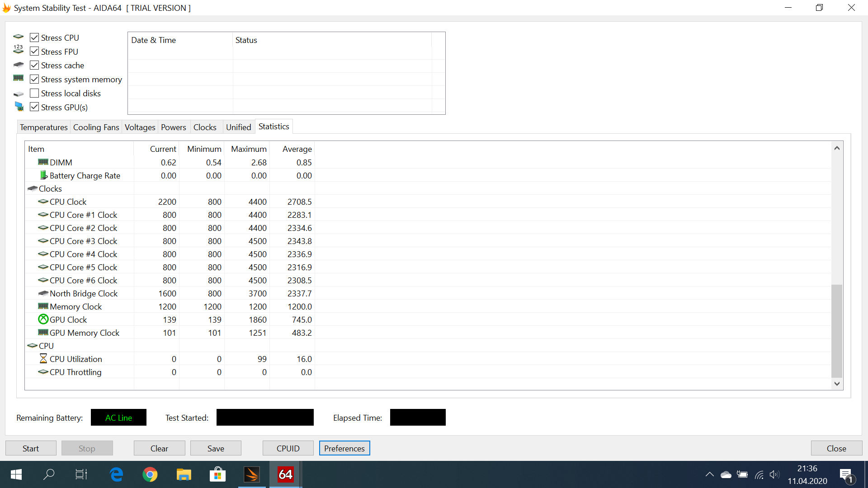Image resolution: width=868 pixels, height=488 pixels.
Task: Open Microsoft Store from the taskbar
Action: click(x=217, y=474)
